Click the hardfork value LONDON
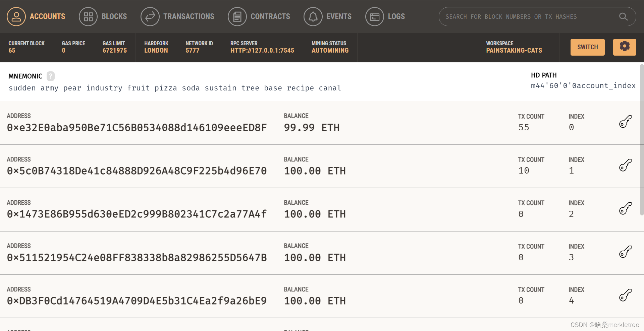The width and height of the screenshot is (644, 331). [156, 51]
